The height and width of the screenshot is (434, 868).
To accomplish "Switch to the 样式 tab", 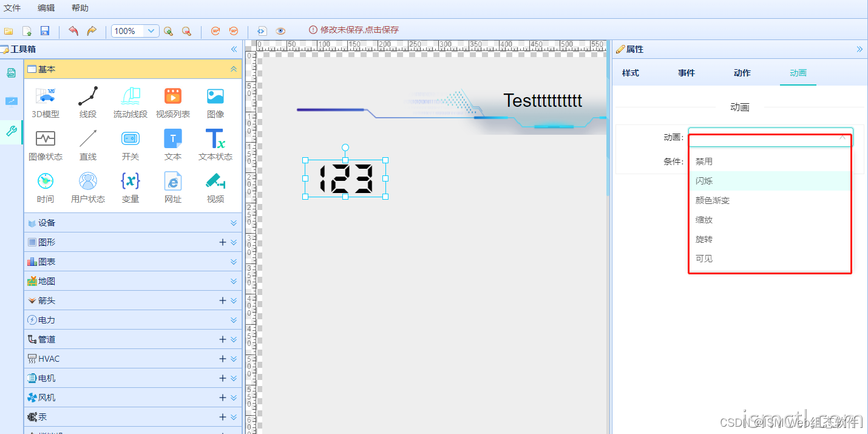I will pos(631,73).
